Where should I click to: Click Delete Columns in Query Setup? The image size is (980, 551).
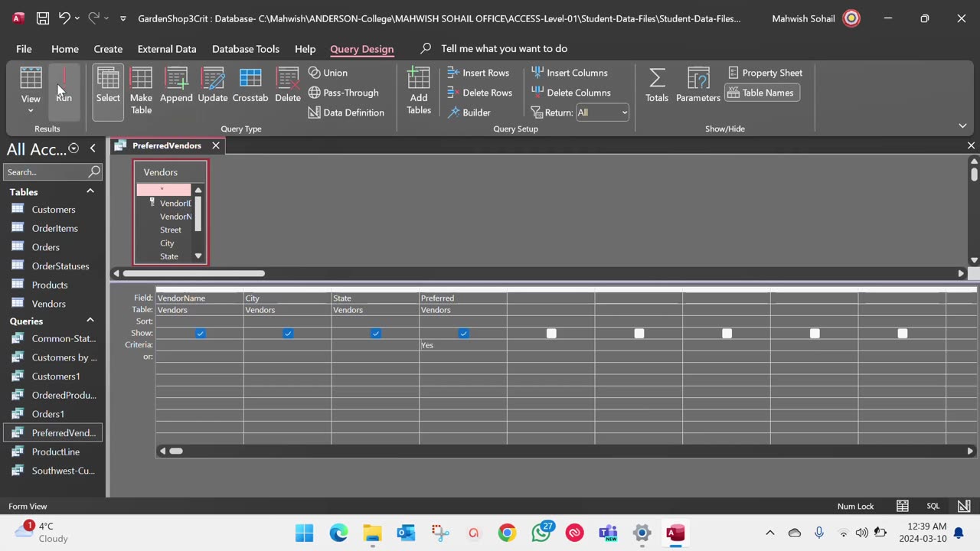tap(570, 93)
